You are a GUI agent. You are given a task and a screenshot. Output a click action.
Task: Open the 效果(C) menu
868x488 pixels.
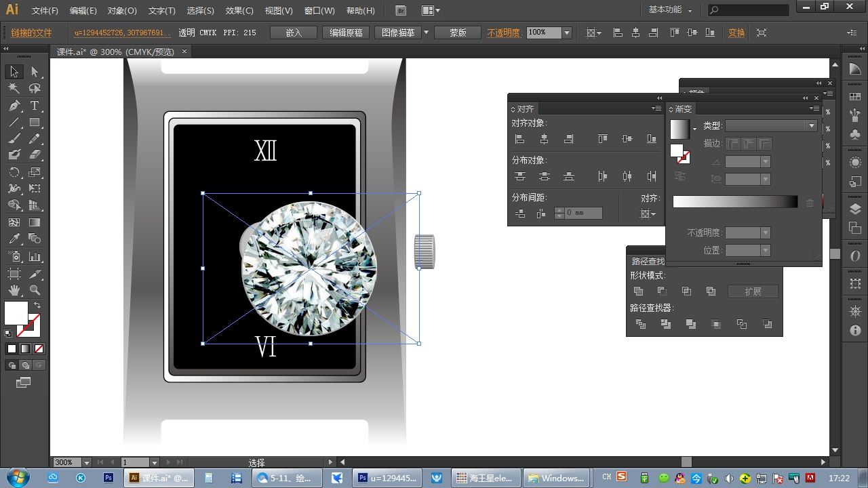[239, 11]
